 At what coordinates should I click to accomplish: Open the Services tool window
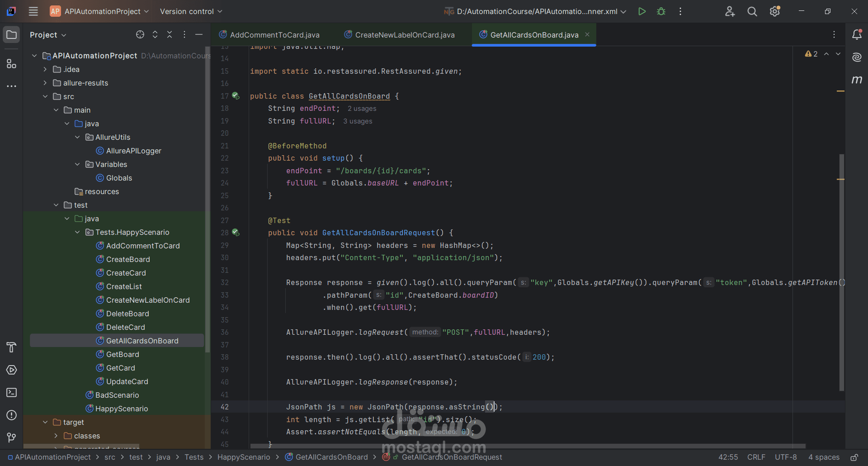pyautogui.click(x=12, y=370)
